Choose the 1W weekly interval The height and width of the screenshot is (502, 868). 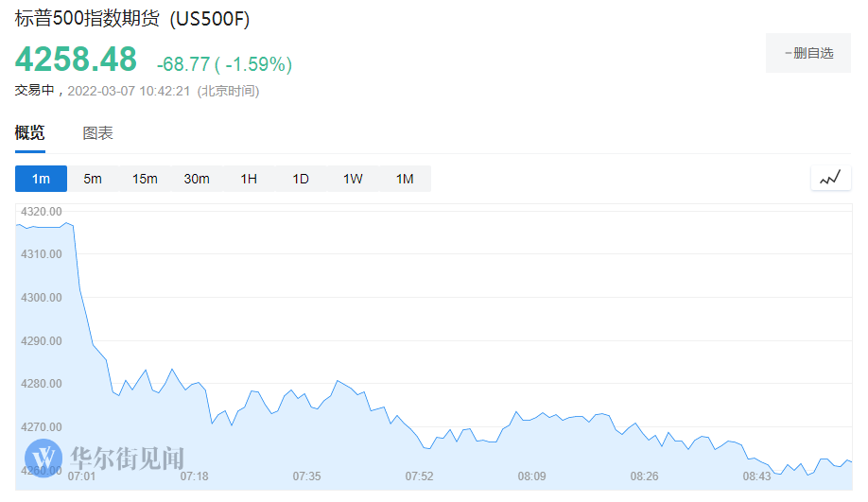click(x=353, y=179)
